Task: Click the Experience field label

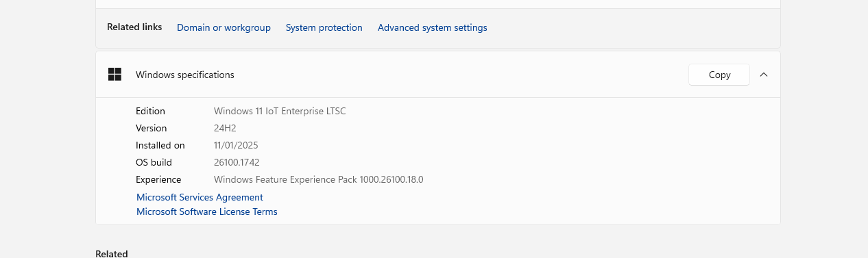Action: [158, 179]
